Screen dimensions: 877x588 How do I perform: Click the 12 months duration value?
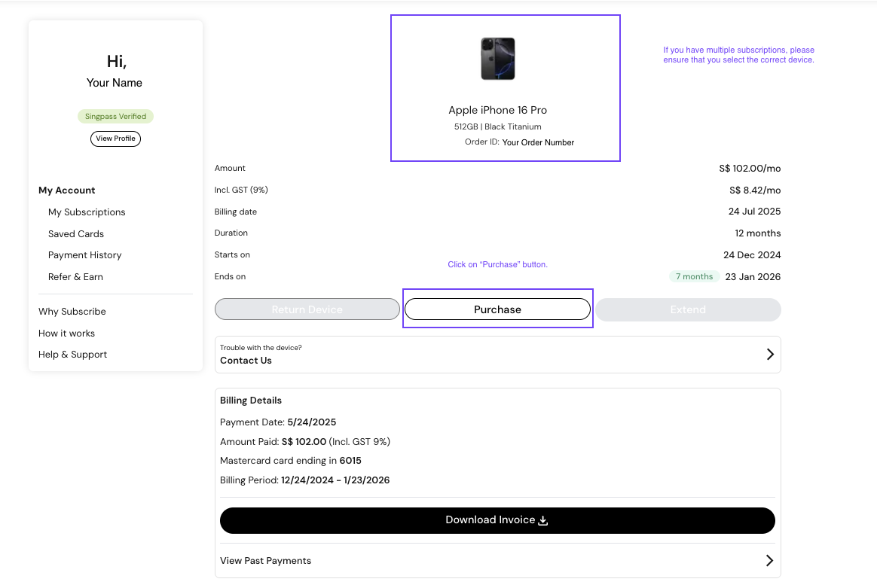758,233
